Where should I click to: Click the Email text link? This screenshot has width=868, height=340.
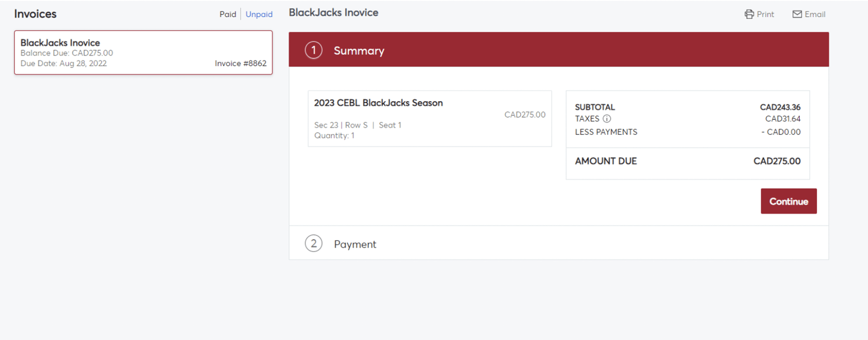(x=815, y=14)
